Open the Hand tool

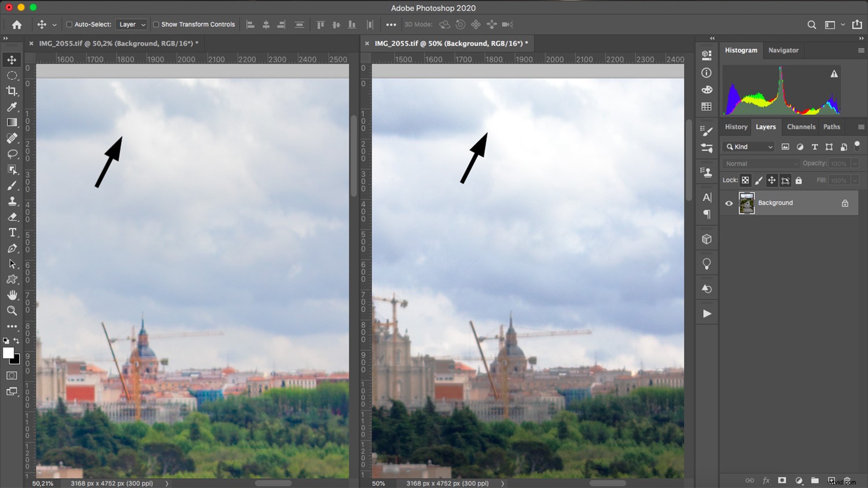(x=12, y=295)
